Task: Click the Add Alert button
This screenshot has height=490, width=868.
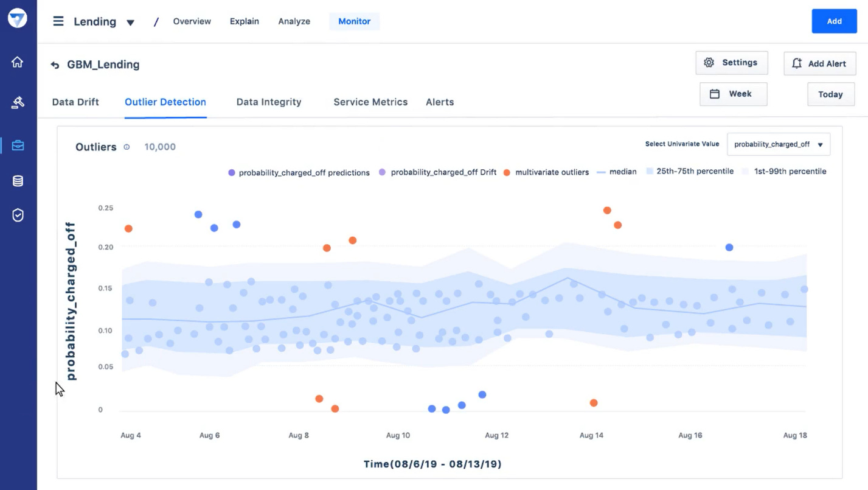Action: pyautogui.click(x=819, y=63)
